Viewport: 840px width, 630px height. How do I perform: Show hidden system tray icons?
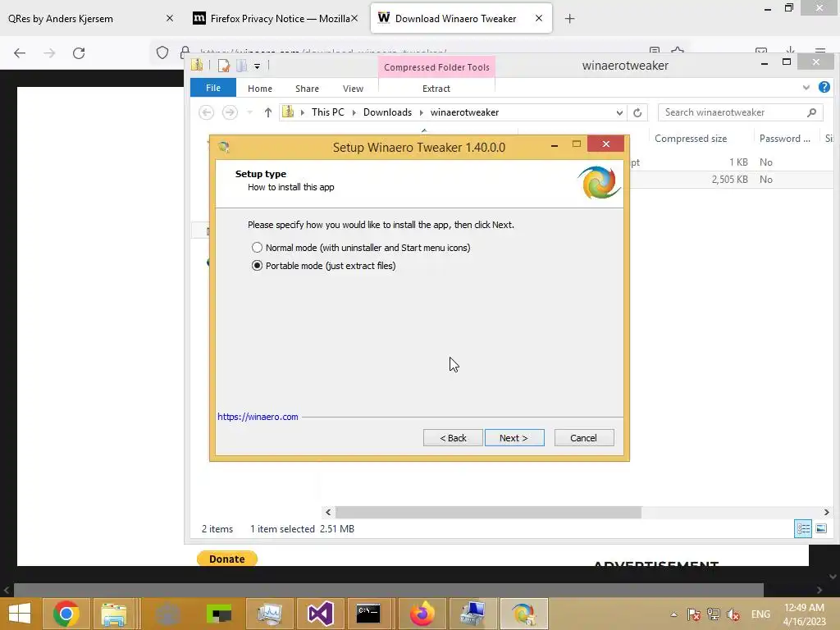[x=674, y=614]
